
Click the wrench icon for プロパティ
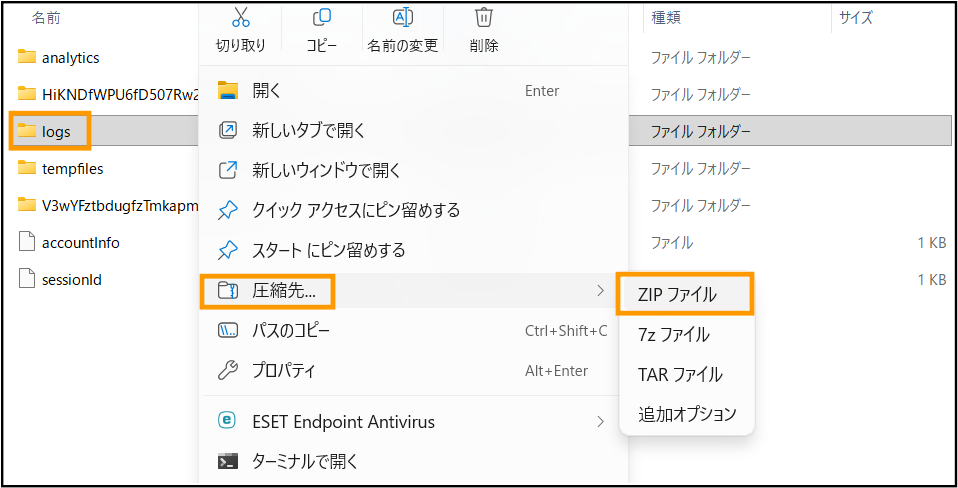pos(227,370)
